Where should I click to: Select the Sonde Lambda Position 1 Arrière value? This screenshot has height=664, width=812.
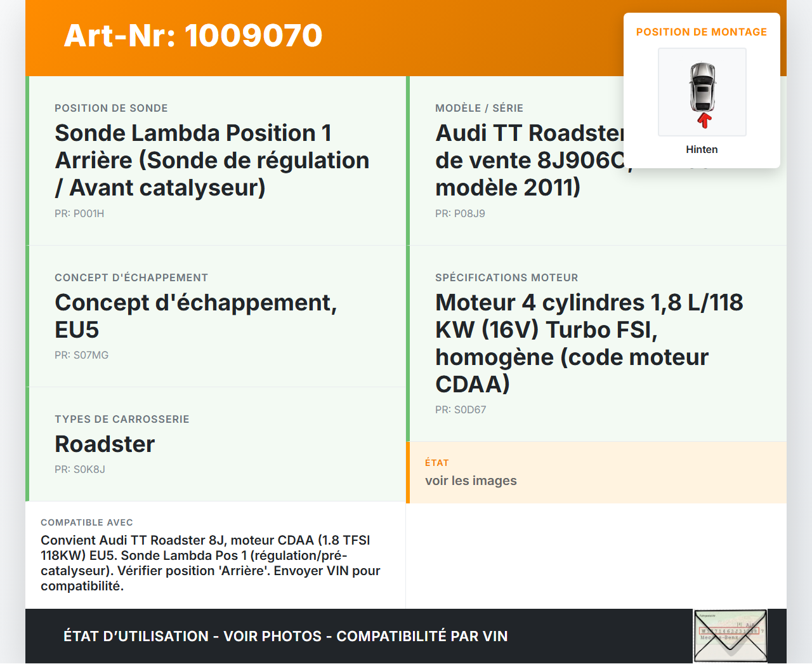(x=212, y=160)
